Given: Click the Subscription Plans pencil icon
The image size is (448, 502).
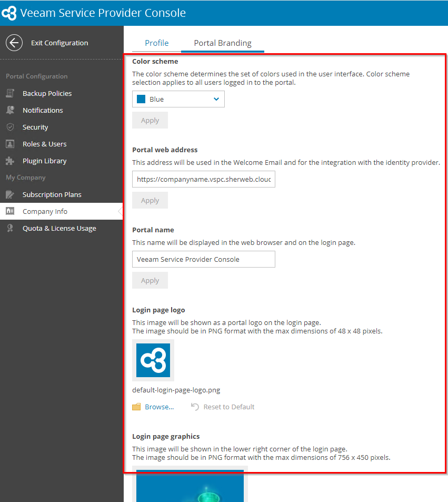Looking at the screenshot, I should 10,194.
